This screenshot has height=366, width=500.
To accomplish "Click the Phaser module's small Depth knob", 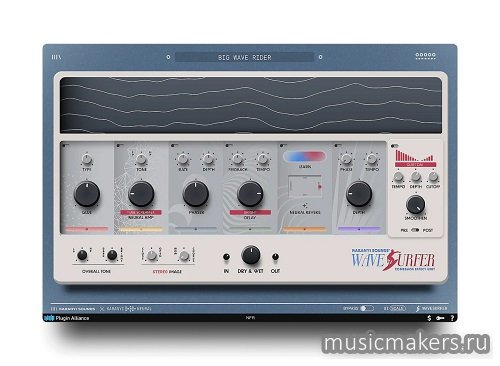I will point(208,160).
